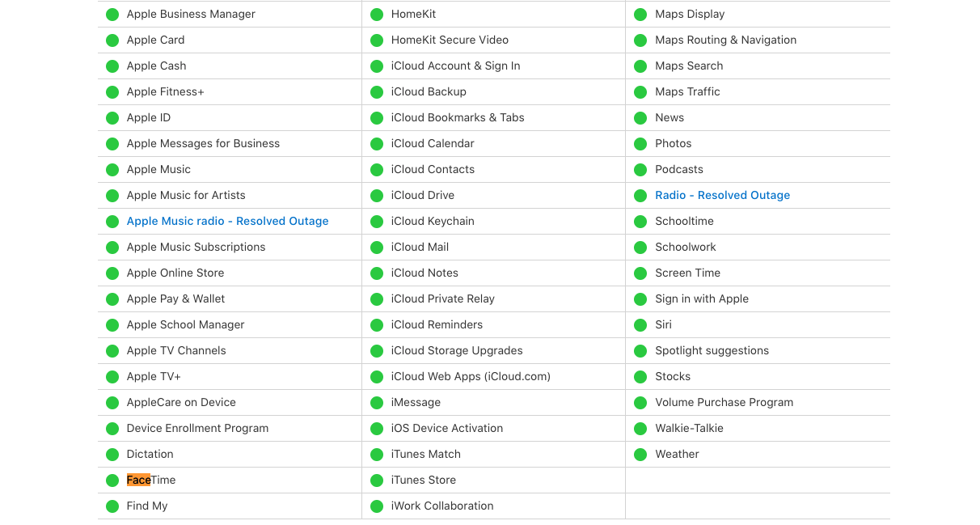Click the green dot beside iTunes Match
This screenshot has width=980, height=525.
(377, 455)
